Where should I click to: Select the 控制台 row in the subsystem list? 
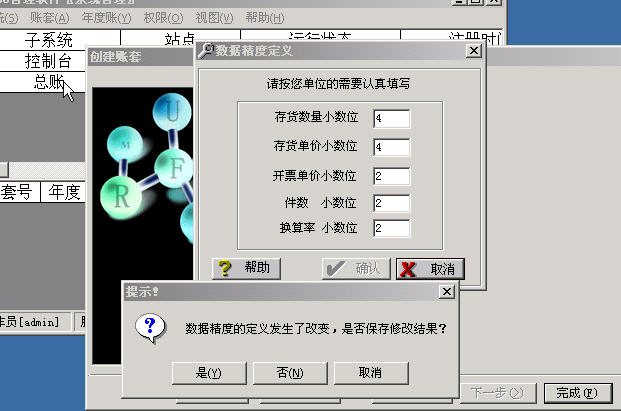[x=43, y=61]
